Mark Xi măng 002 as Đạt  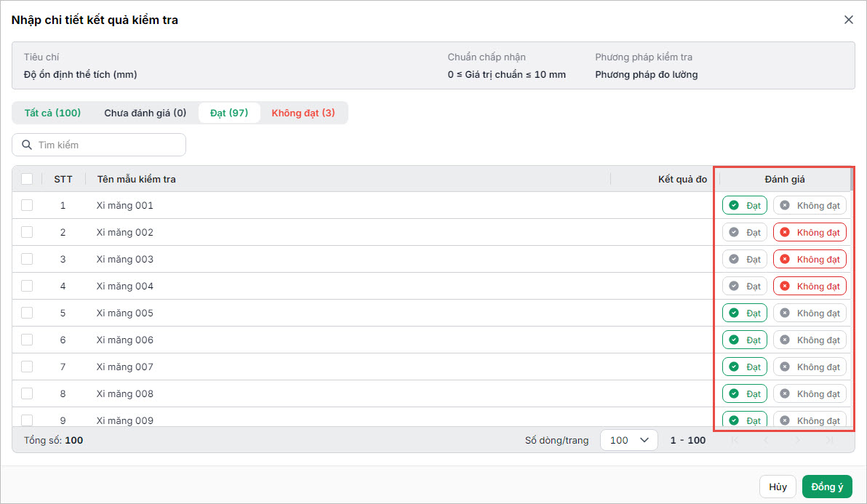pyautogui.click(x=744, y=232)
